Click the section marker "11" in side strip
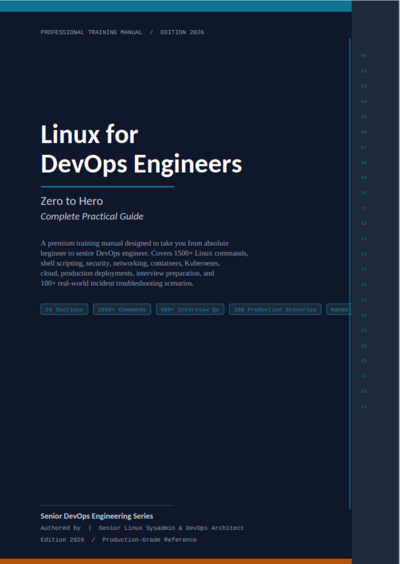 (x=364, y=208)
